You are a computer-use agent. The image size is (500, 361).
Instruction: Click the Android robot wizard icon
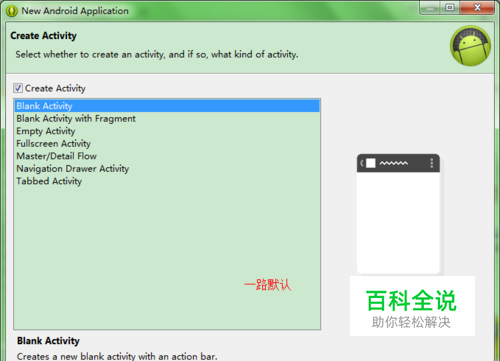pyautogui.click(x=470, y=46)
